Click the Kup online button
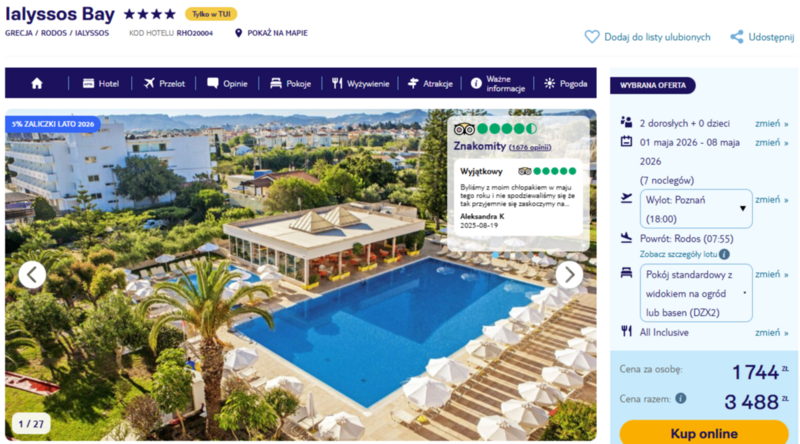This screenshot has width=800, height=444. coord(704,433)
